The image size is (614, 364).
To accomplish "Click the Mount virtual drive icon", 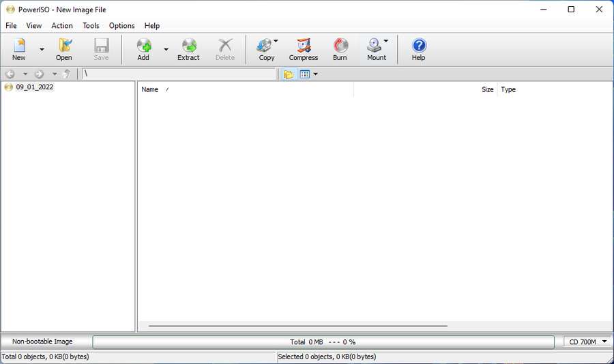I will (x=375, y=46).
